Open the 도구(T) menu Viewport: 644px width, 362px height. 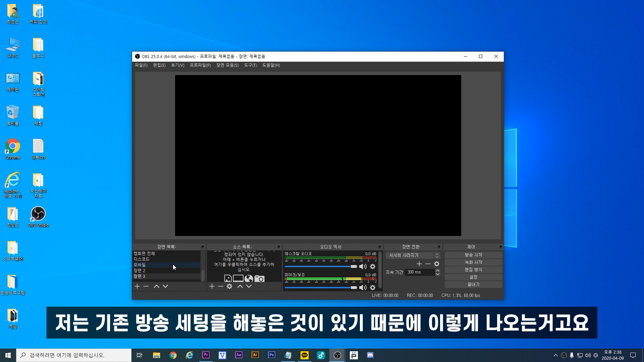tap(250, 65)
